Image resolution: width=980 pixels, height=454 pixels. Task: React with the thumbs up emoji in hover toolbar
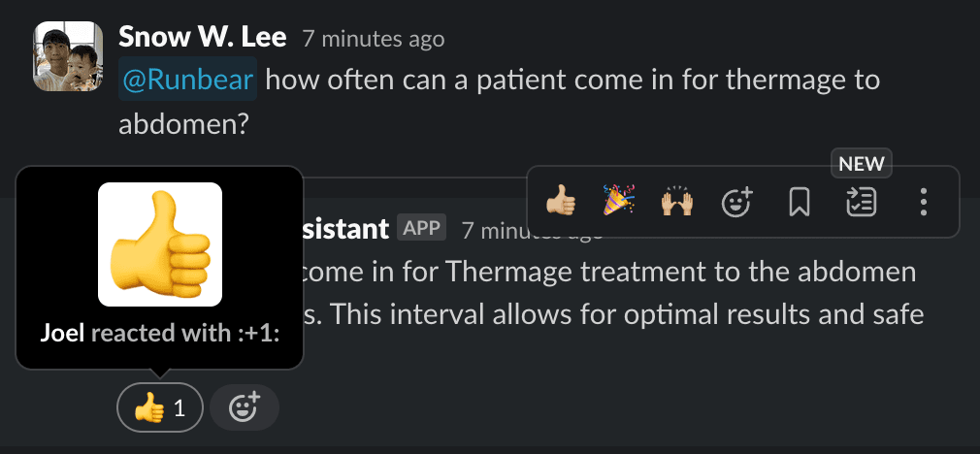(561, 202)
